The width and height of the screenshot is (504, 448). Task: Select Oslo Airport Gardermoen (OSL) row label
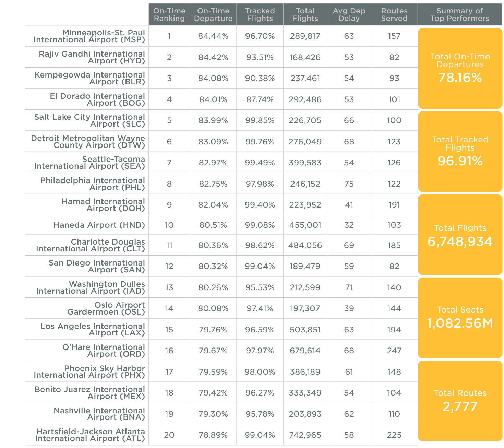[106, 308]
